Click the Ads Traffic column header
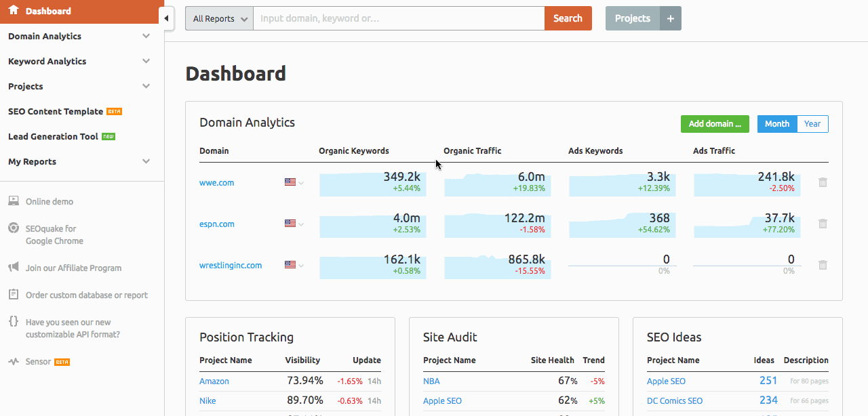 coord(714,151)
